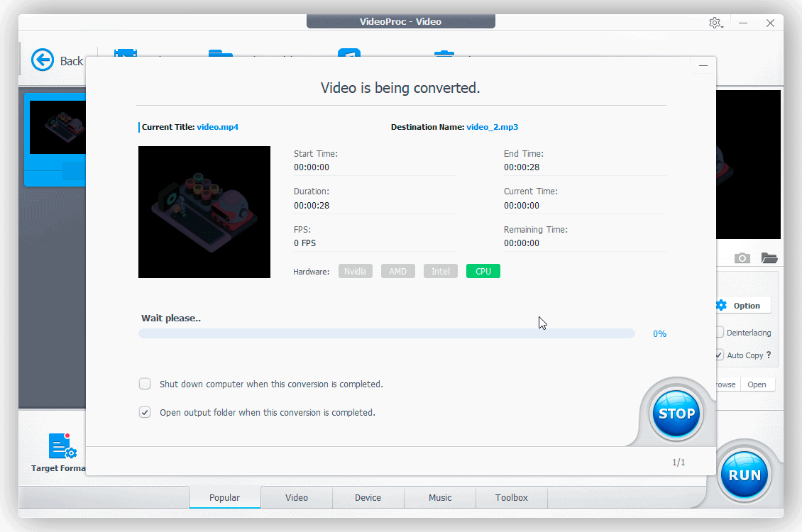Enable shut down computer after conversion
Screen dimensions: 802x532
click(145, 384)
